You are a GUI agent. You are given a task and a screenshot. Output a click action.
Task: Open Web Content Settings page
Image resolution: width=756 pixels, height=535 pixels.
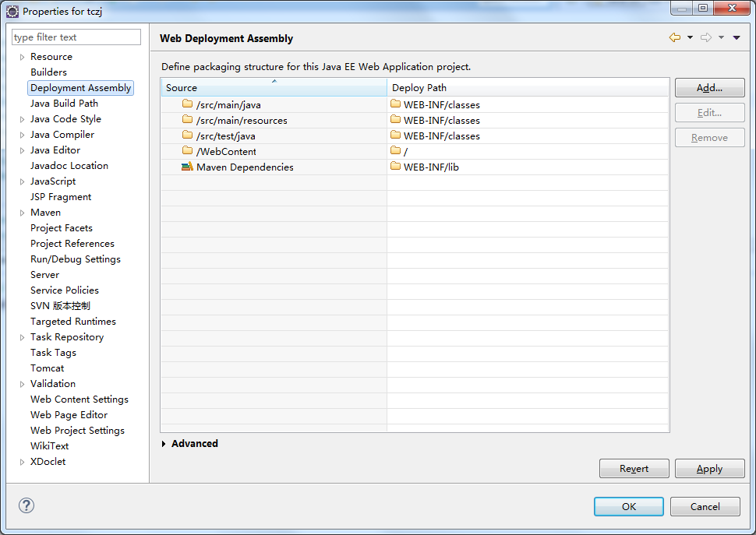(x=79, y=399)
